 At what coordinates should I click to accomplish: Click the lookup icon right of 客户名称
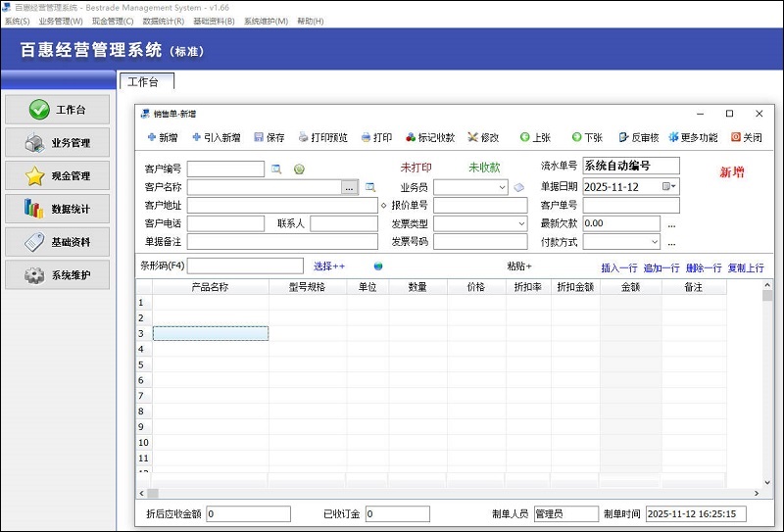point(370,187)
